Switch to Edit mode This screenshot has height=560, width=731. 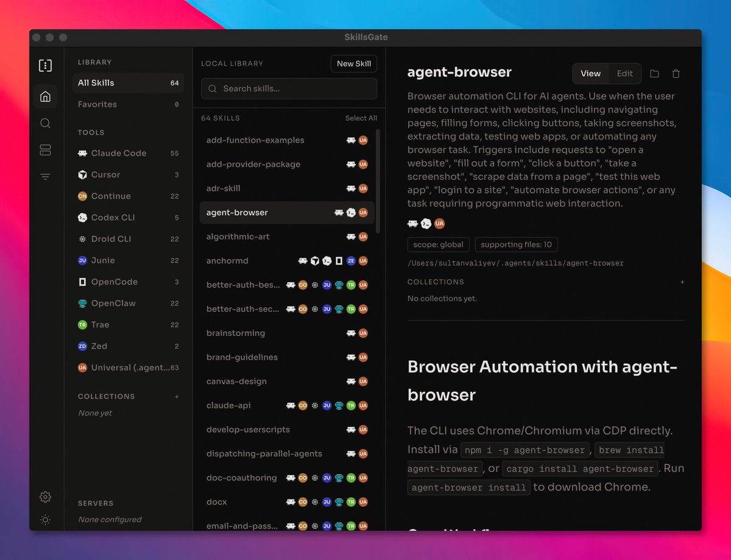point(624,74)
